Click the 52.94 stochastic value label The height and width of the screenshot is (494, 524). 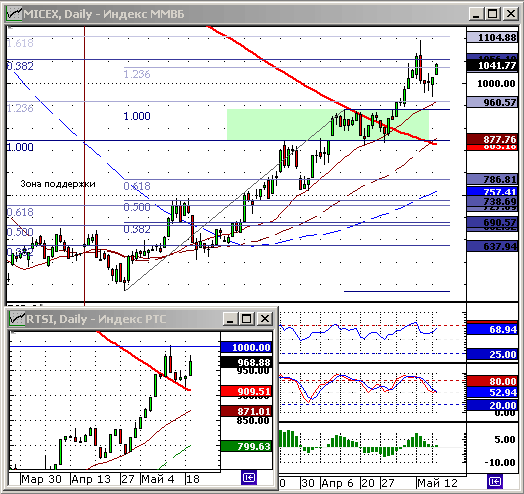[493, 392]
